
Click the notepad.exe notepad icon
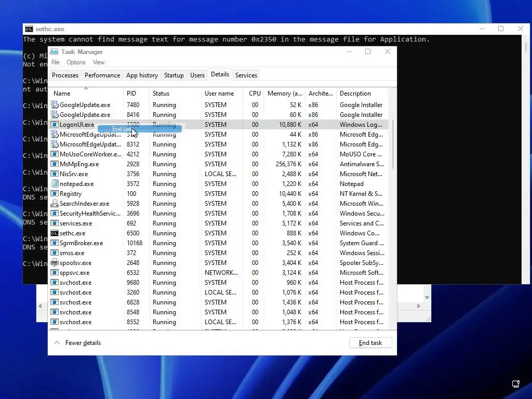[54, 183]
